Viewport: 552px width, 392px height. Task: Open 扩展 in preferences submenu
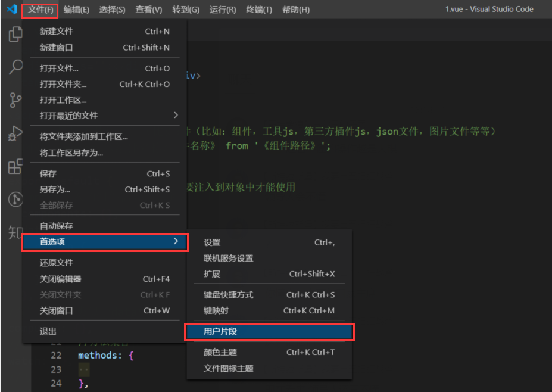click(269, 274)
